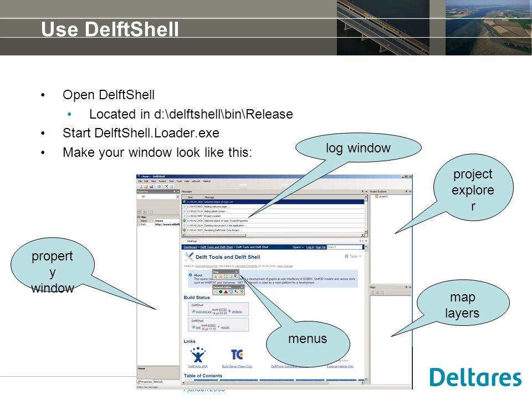Click Zoom In on the Map toolbar
This screenshot has height=399, width=532.
click(x=215, y=277)
